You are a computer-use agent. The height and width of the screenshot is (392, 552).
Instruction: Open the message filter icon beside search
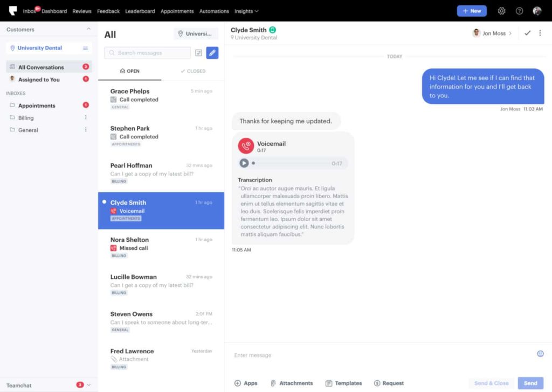pyautogui.click(x=198, y=53)
